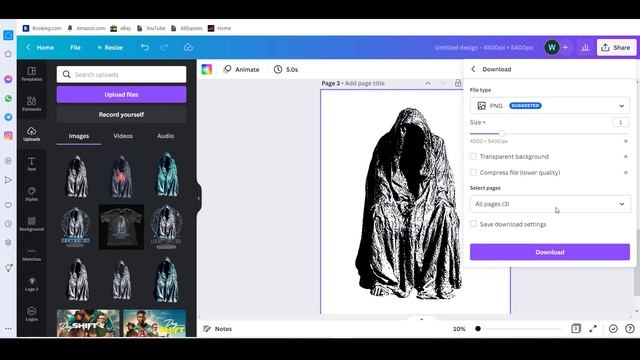Click the Upload files button
This screenshot has height=360, width=640.
click(121, 94)
